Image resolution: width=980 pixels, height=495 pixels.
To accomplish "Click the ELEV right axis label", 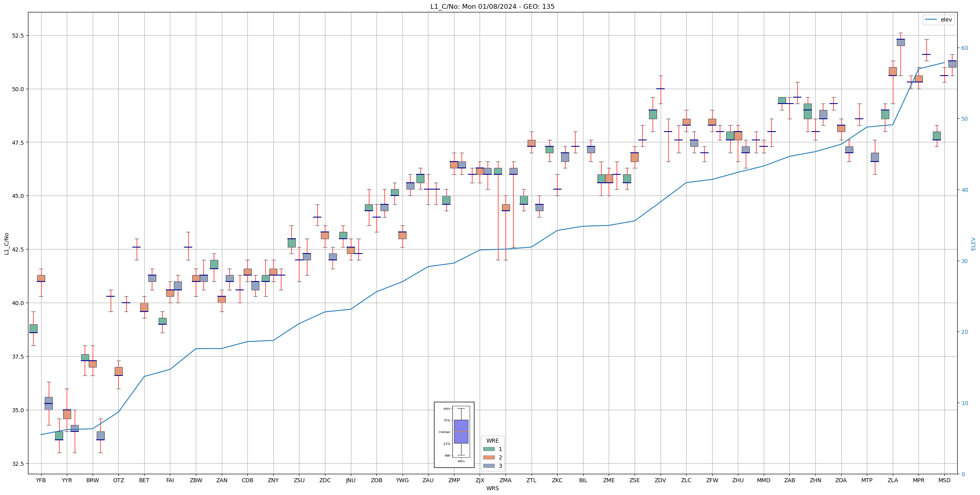I will pos(973,244).
